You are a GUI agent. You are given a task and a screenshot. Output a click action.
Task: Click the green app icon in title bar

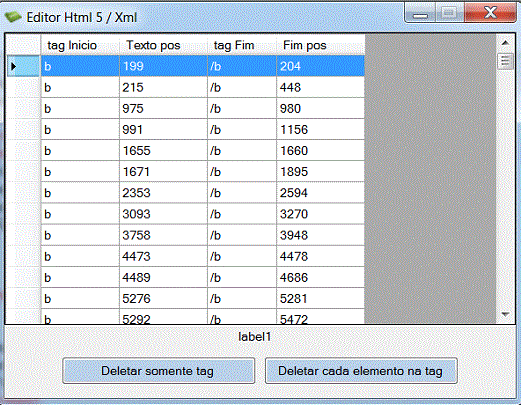click(13, 17)
